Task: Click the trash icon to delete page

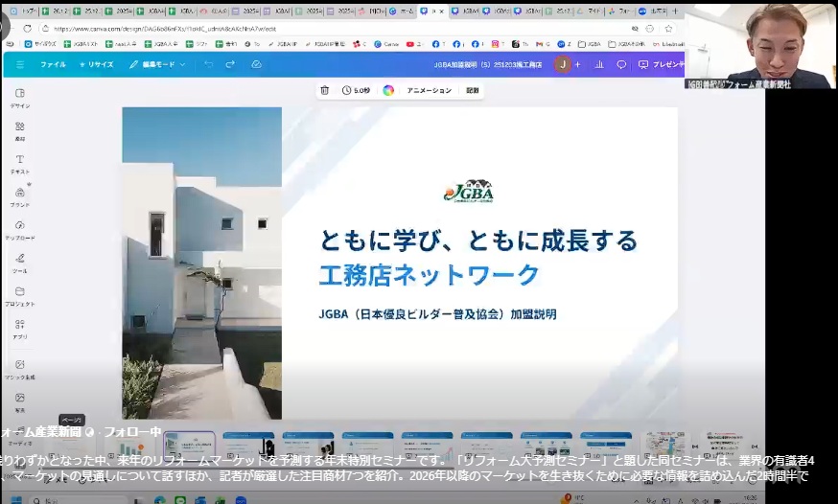Action: coord(324,90)
